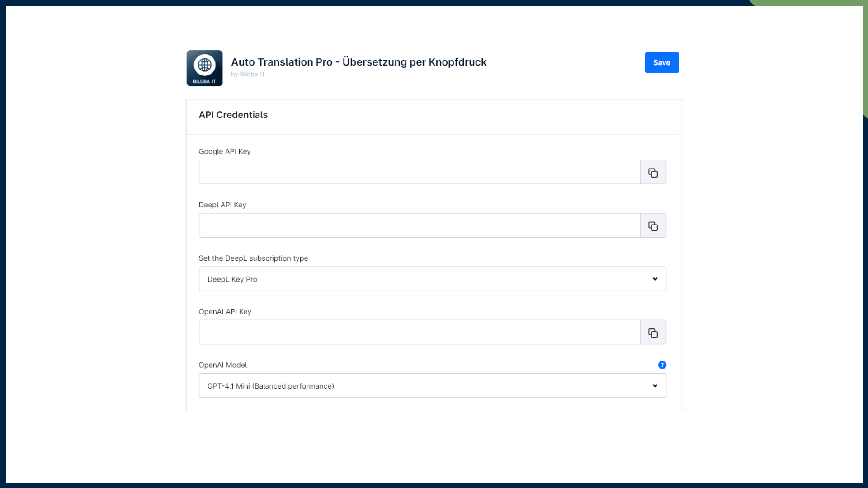Viewport: 868px width, 488px height.
Task: Click the OpenAI Model help question icon
Action: [662, 365]
